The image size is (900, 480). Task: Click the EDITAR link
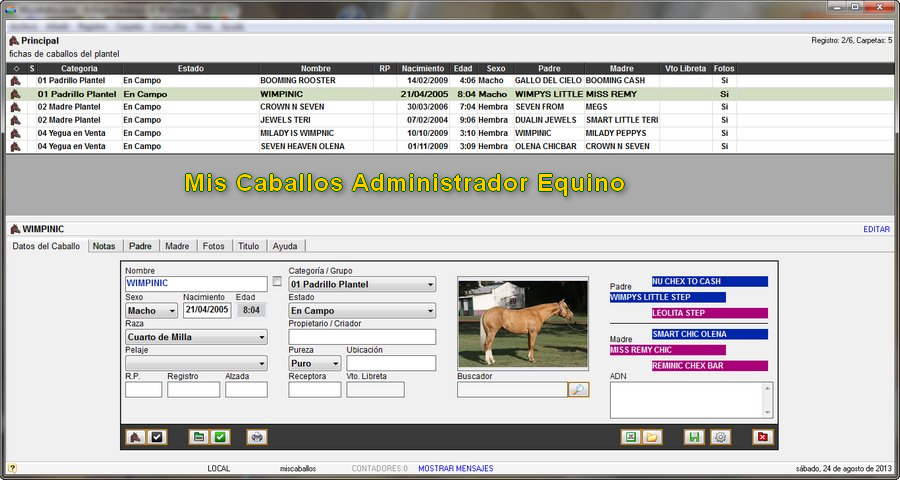pyautogui.click(x=876, y=229)
